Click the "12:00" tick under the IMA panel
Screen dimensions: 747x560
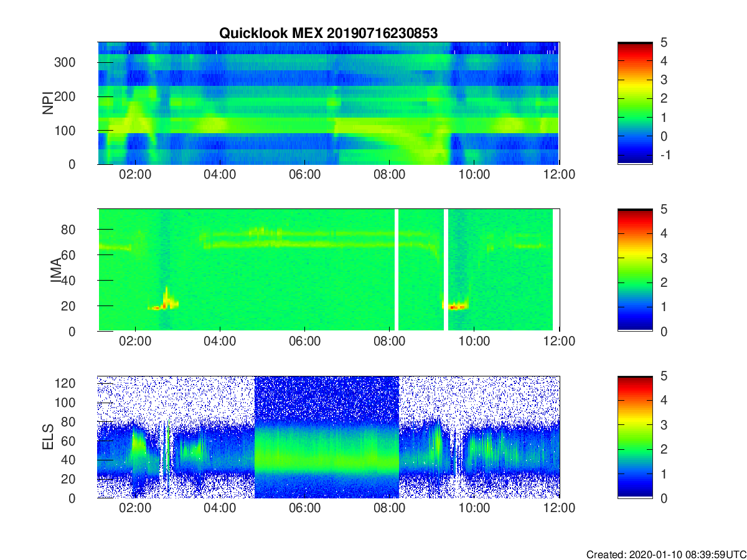click(560, 342)
